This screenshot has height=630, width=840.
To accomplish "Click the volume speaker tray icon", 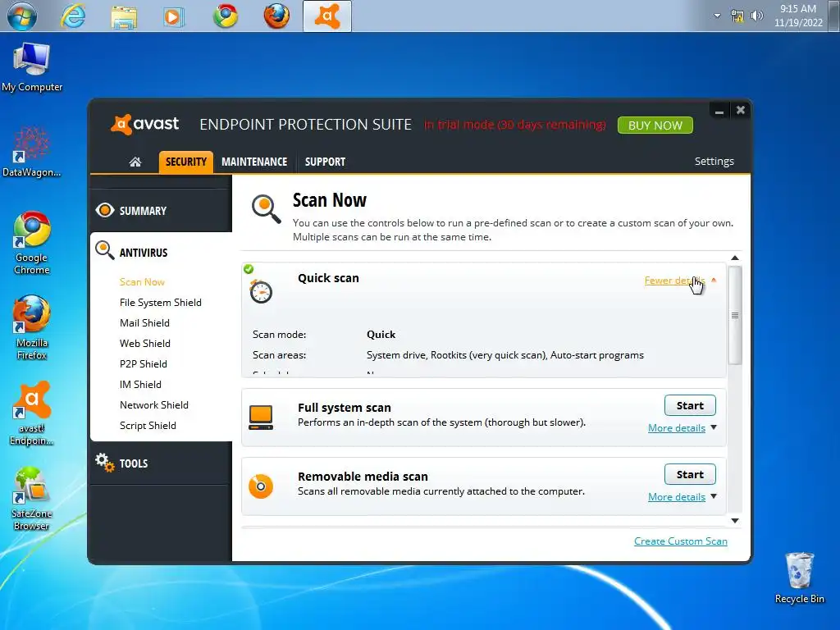I will (756, 16).
